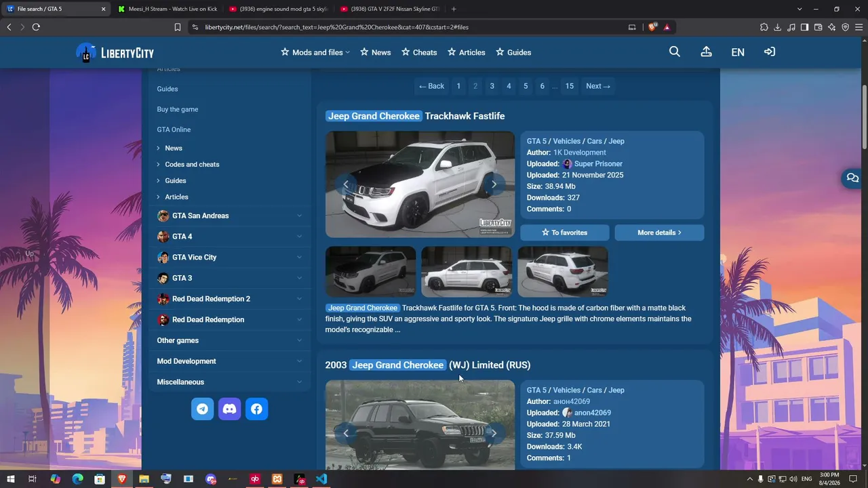Open the 1K Development author link
868x488 pixels.
[x=580, y=152]
